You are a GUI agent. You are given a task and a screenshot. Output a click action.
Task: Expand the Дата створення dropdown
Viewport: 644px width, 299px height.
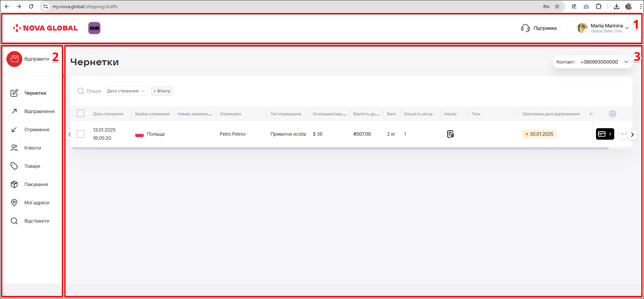click(126, 91)
